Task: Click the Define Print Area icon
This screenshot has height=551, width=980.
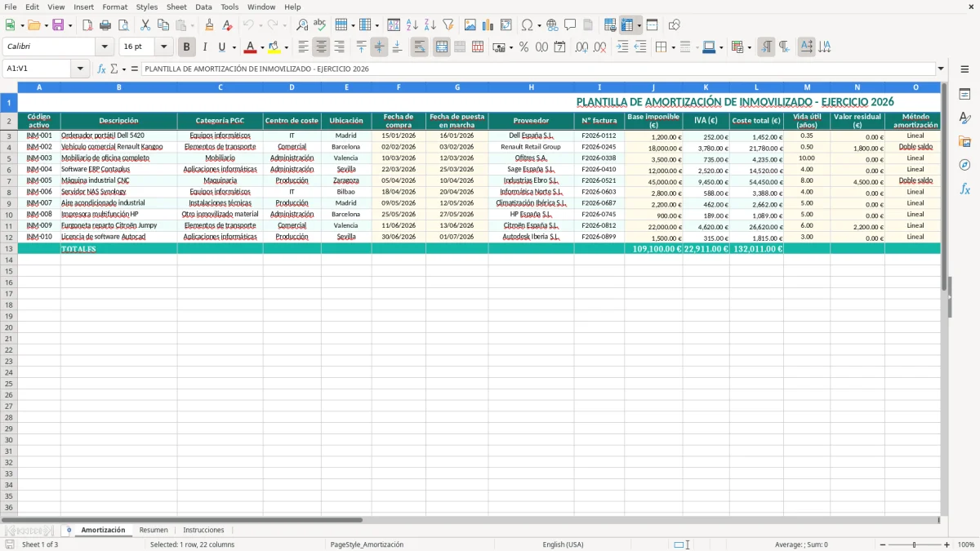Action: [610, 25]
